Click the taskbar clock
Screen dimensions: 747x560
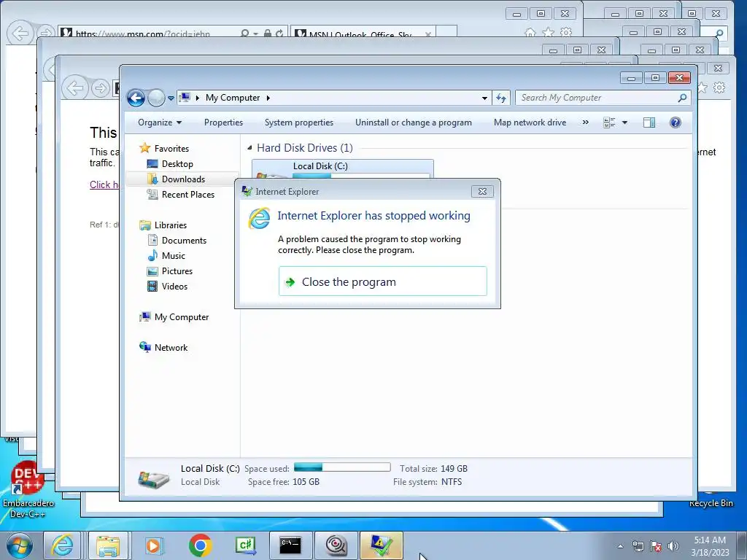click(710, 546)
